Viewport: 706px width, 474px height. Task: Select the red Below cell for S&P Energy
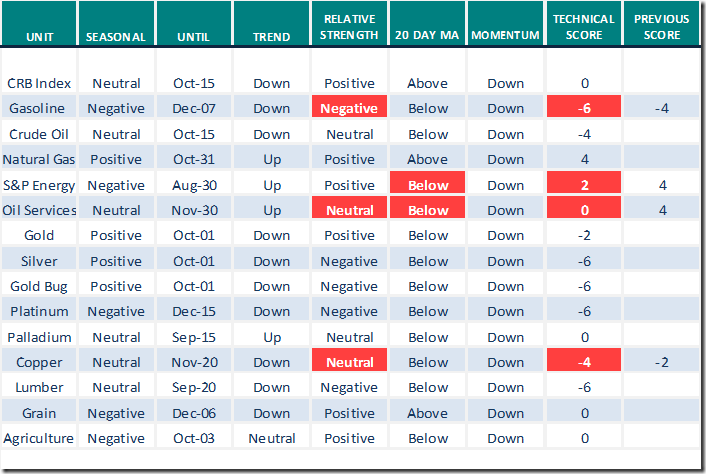pyautogui.click(x=428, y=185)
